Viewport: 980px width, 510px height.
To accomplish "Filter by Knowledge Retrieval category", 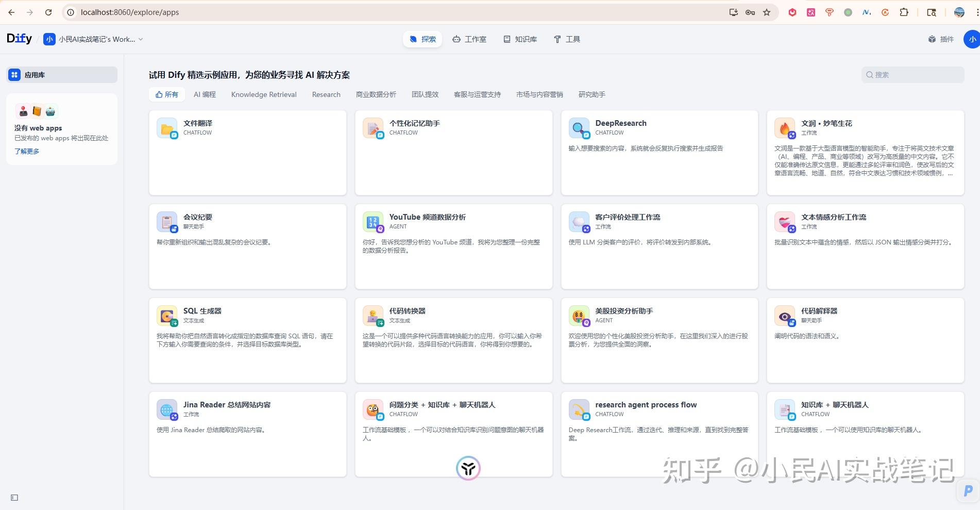I will pos(264,94).
